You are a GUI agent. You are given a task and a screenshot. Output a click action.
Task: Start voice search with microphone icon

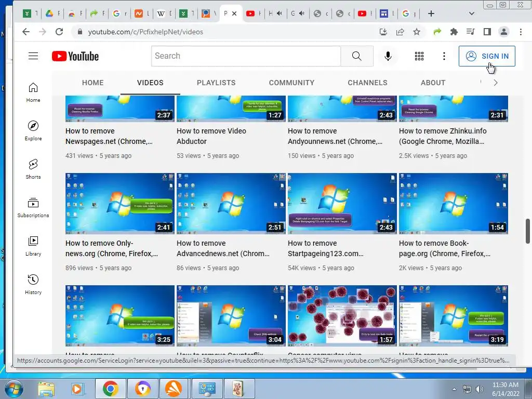pyautogui.click(x=388, y=56)
